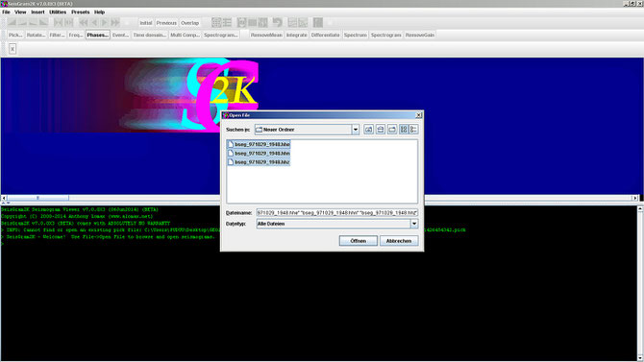Open the Insert menu
This screenshot has height=362, width=644.
[x=37, y=12]
